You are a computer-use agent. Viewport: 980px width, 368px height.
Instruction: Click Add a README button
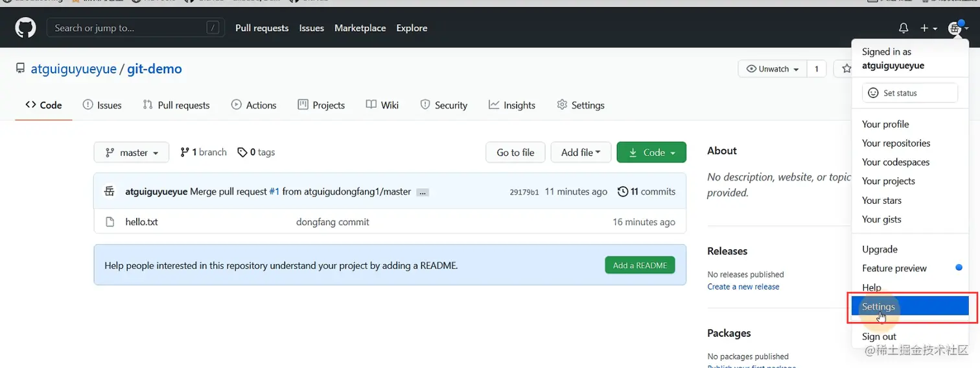coord(640,265)
